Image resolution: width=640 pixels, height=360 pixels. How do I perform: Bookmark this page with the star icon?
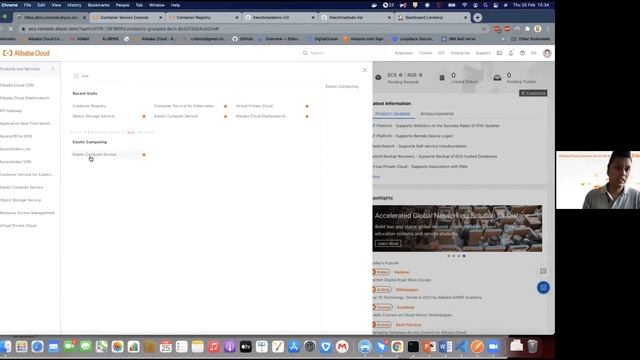(484, 29)
